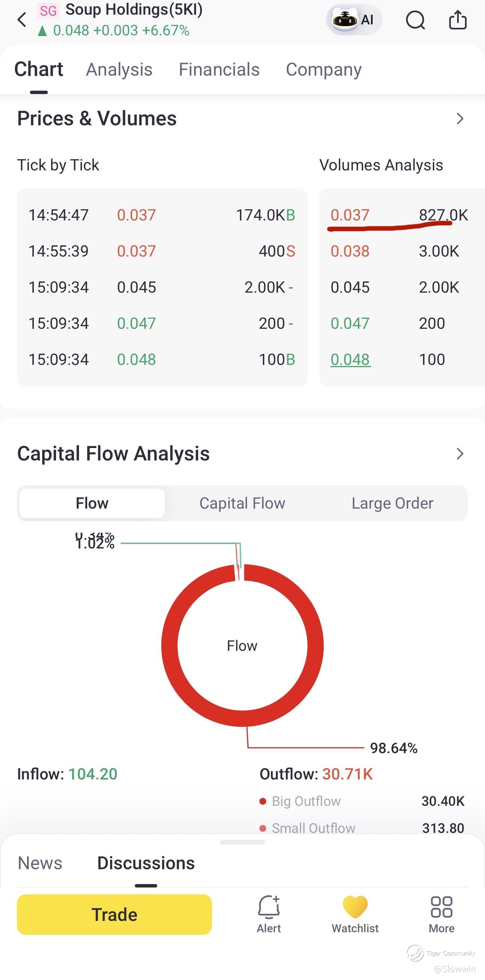Select the Capital Flow segment
The image size is (485, 980).
point(242,503)
